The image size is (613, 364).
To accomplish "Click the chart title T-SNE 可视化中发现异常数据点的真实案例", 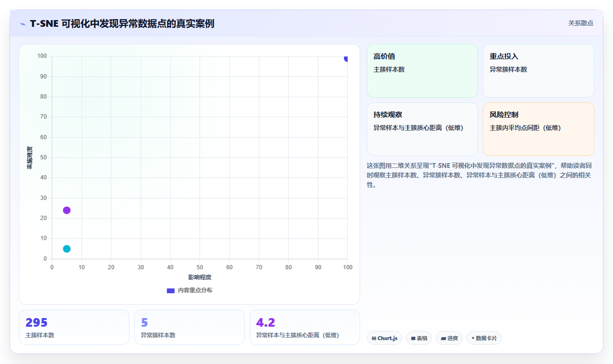I will coord(122,23).
